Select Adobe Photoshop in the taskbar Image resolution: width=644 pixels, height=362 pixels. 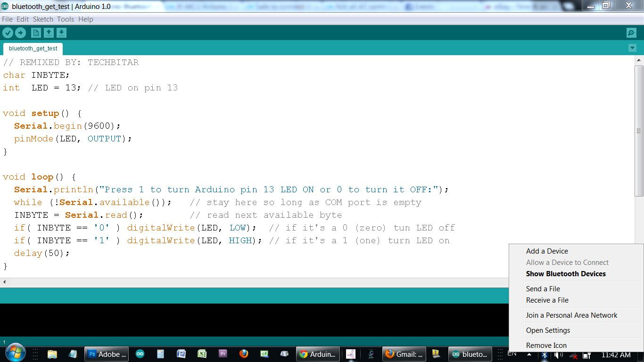tap(106, 354)
